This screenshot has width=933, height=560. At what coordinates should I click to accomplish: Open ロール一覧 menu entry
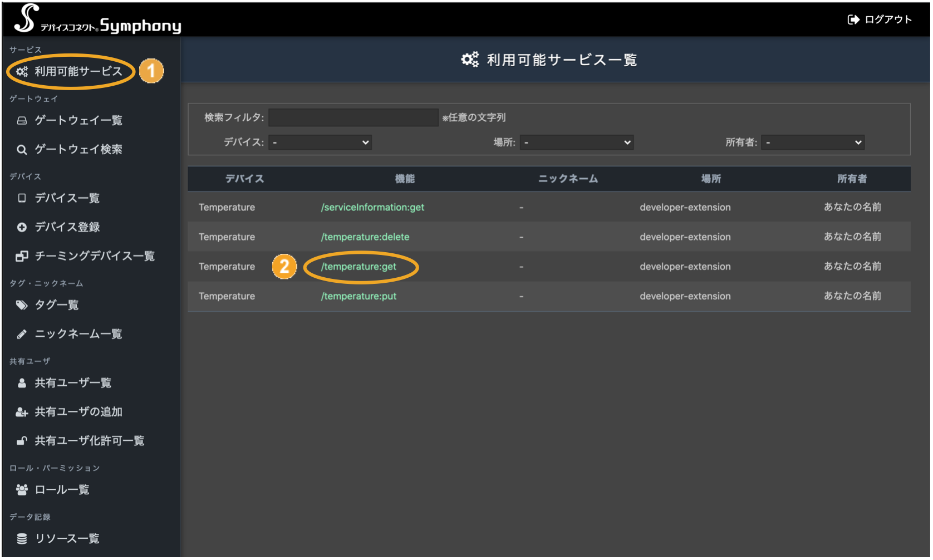(62, 490)
